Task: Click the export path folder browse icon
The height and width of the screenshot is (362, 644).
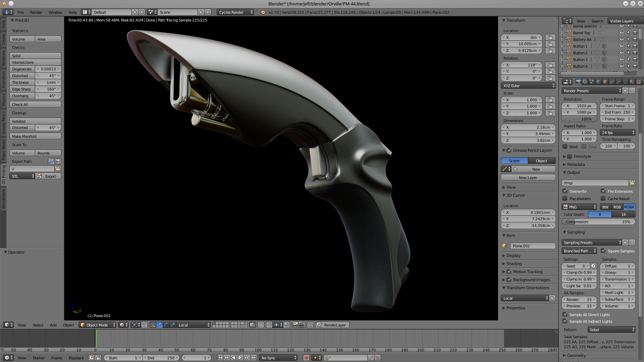Action: coord(58,169)
